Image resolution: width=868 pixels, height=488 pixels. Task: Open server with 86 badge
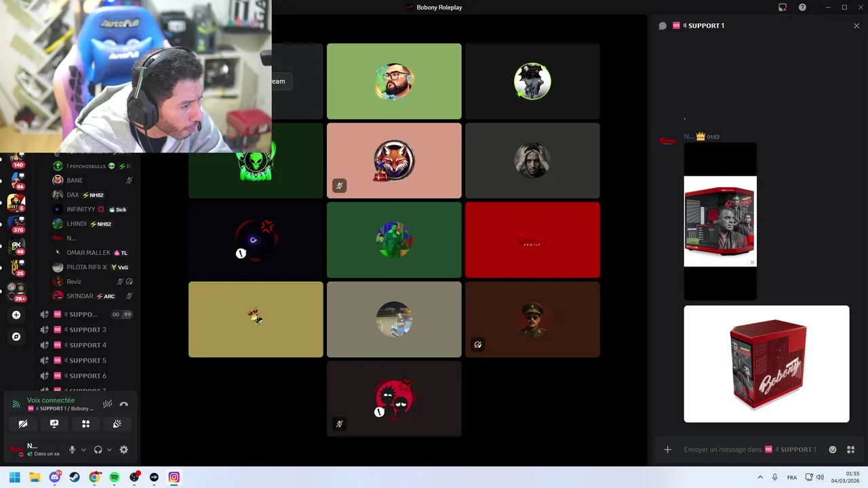click(16, 180)
